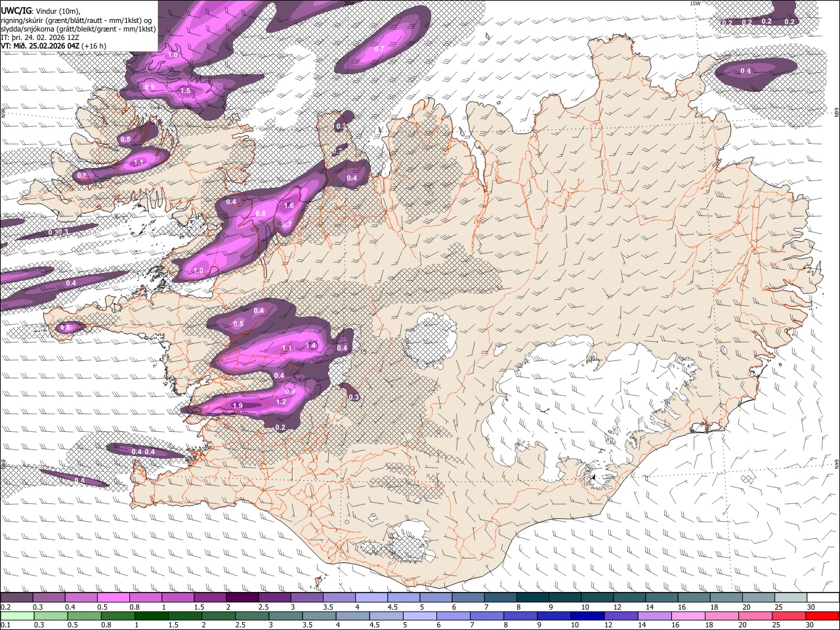This screenshot has width=840, height=630.
Task: Click the '0.9' precipitation value label
Action: pyautogui.click(x=290, y=391)
